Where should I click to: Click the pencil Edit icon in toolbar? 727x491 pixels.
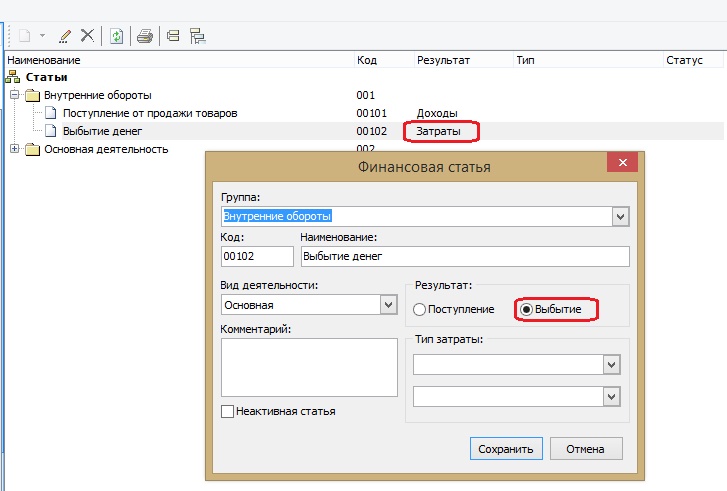(x=66, y=36)
